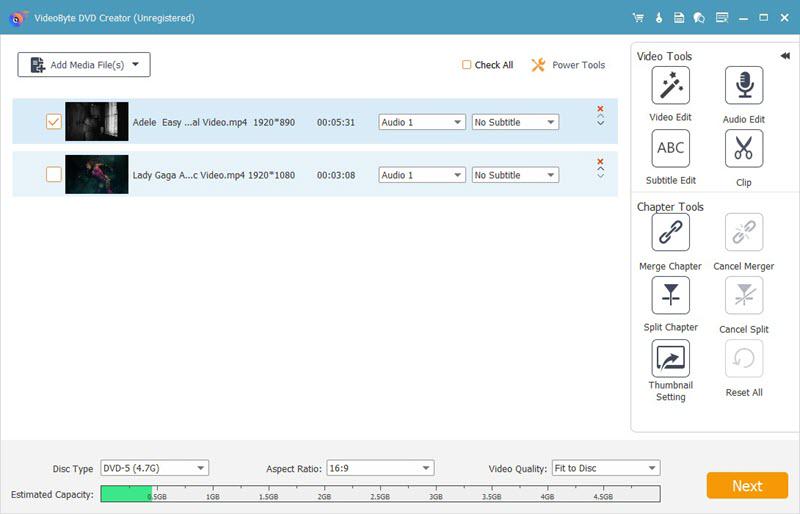Image resolution: width=800 pixels, height=514 pixels.
Task: Click the Power Tools label
Action: click(x=579, y=65)
